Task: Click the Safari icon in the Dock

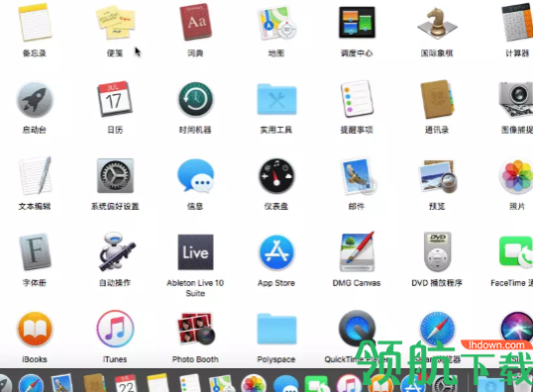Action: point(31,383)
